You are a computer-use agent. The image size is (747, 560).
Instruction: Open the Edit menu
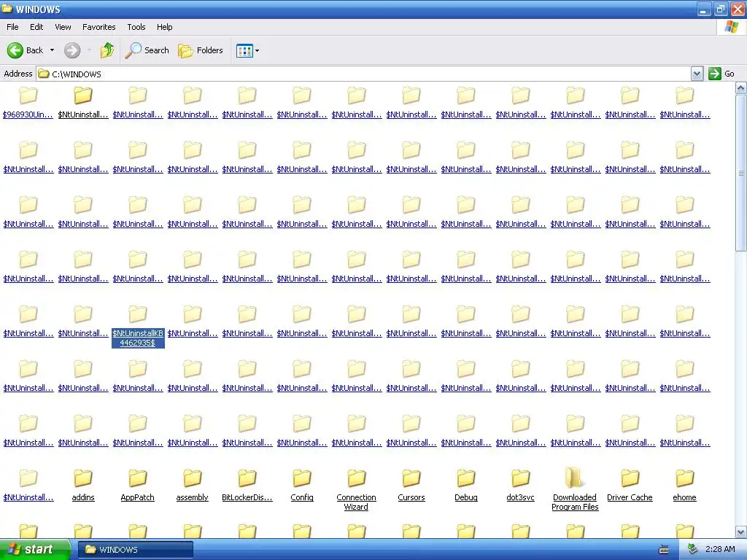tap(36, 27)
